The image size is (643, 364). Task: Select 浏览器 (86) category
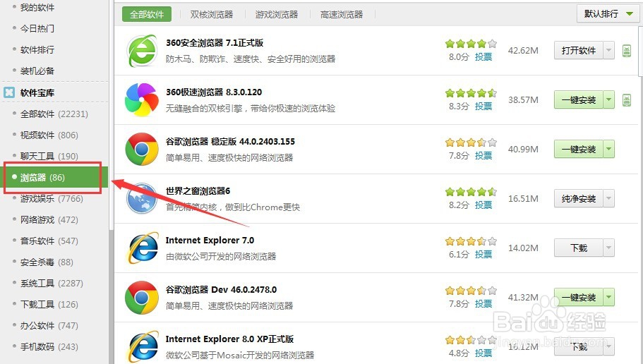[x=55, y=178]
